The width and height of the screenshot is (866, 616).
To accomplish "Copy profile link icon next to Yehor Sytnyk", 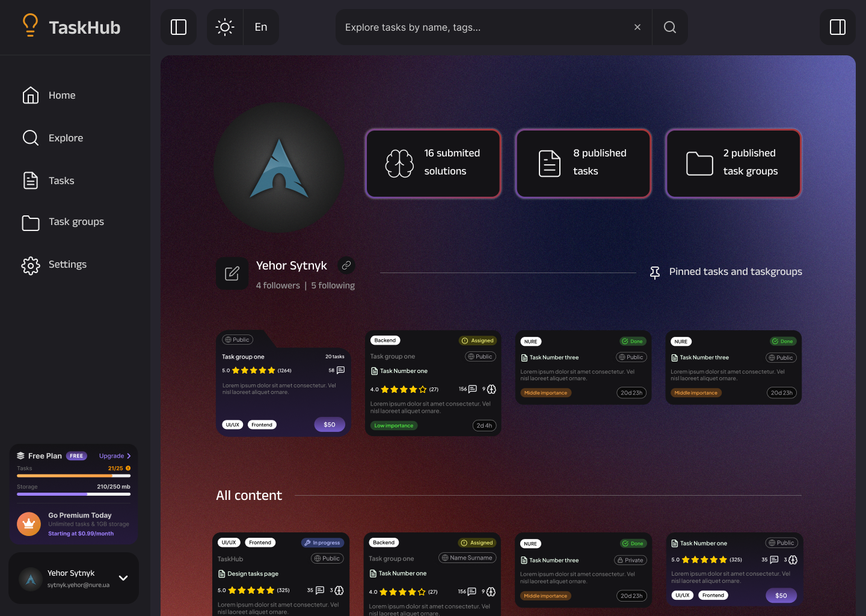I will [x=346, y=265].
